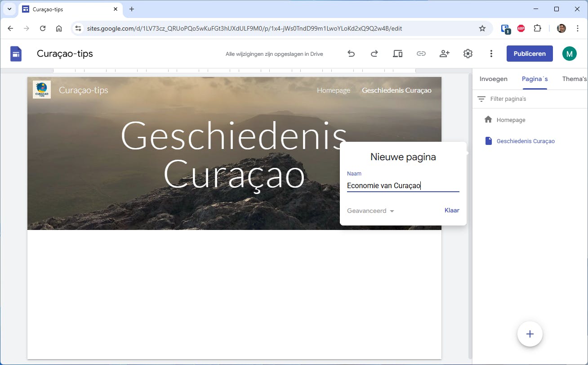This screenshot has height=365, width=588.
Task: Open the browser home page
Action: click(x=59, y=28)
